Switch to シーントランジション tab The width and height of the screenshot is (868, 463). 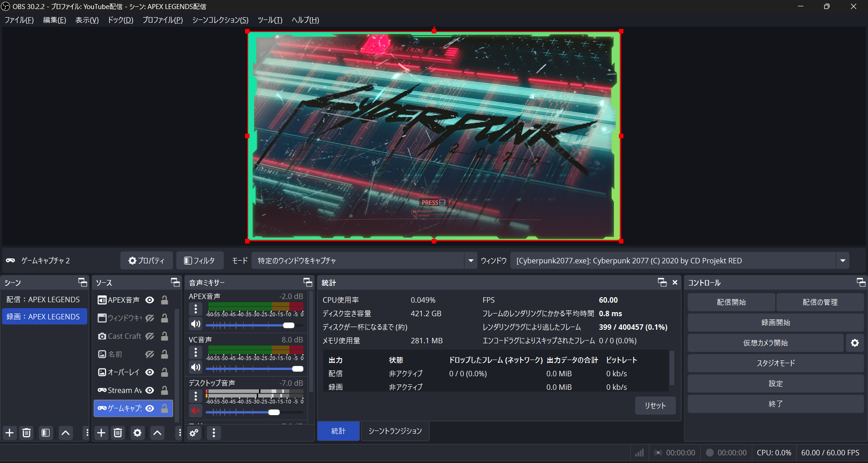[395, 431]
